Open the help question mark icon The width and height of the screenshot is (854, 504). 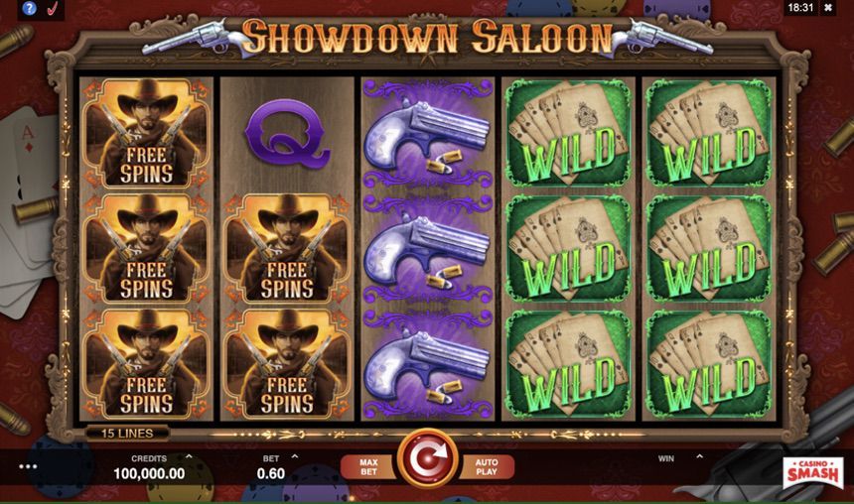click(29, 9)
